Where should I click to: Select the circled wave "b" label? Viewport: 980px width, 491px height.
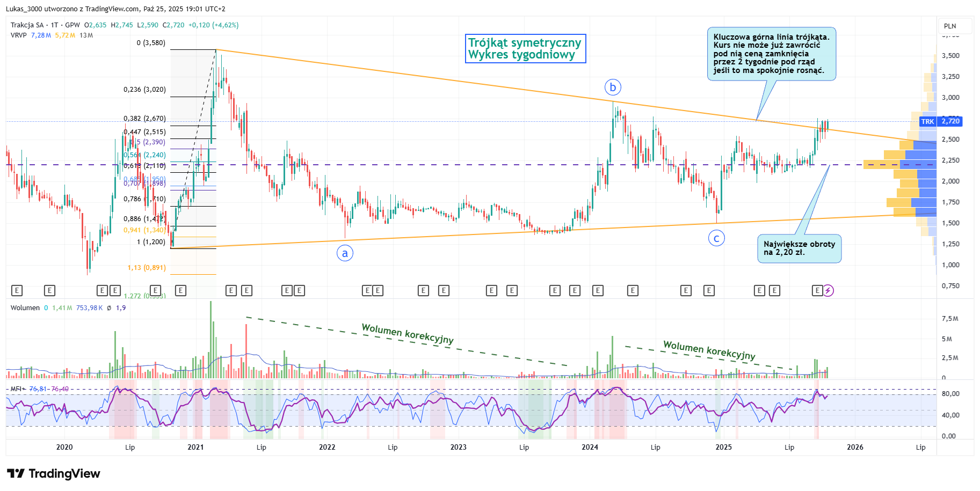click(613, 87)
